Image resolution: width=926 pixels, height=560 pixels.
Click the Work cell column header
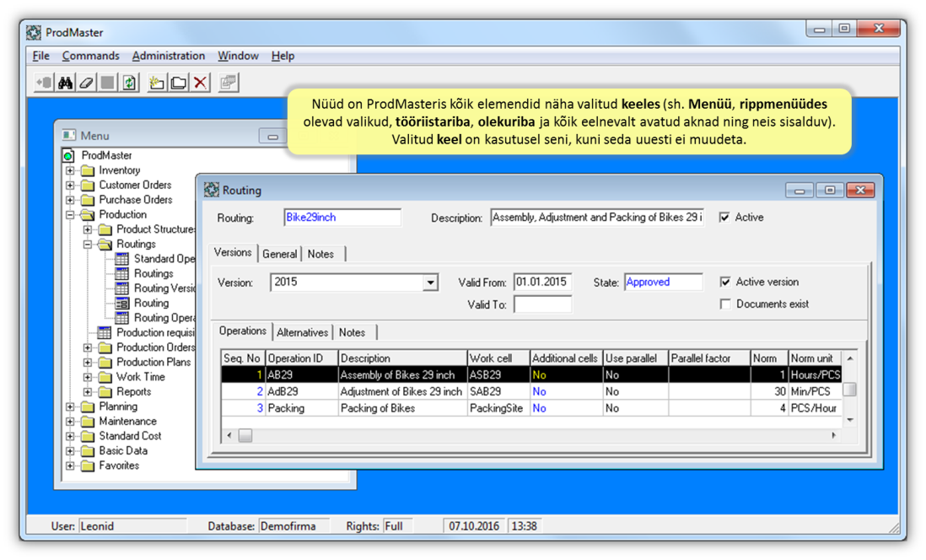pyautogui.click(x=498, y=358)
